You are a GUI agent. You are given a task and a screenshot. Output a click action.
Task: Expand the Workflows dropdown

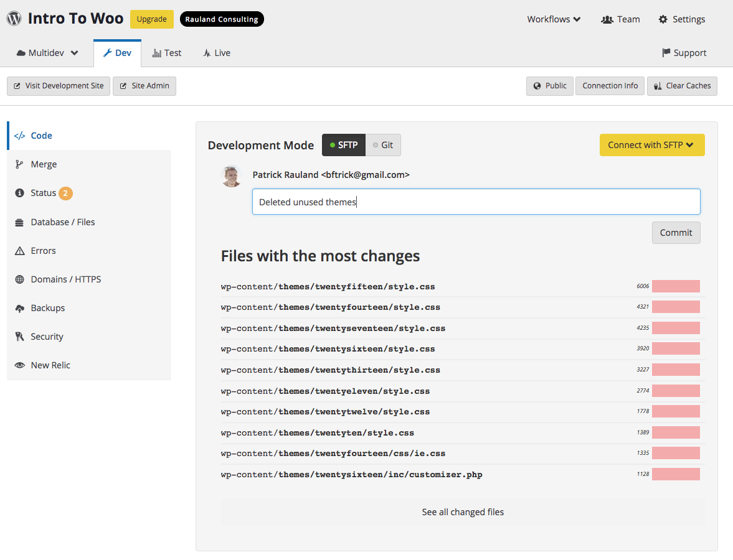click(x=553, y=19)
